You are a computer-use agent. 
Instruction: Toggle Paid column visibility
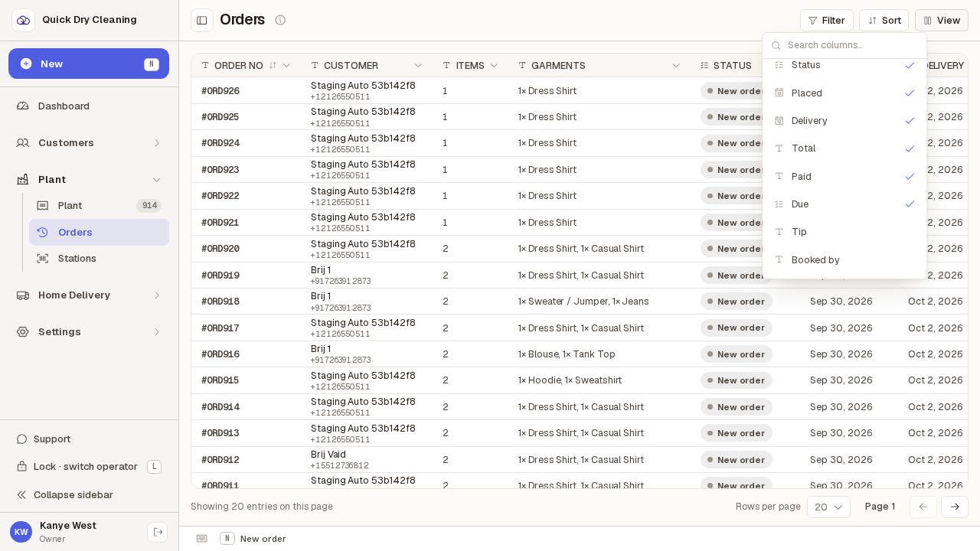844,176
